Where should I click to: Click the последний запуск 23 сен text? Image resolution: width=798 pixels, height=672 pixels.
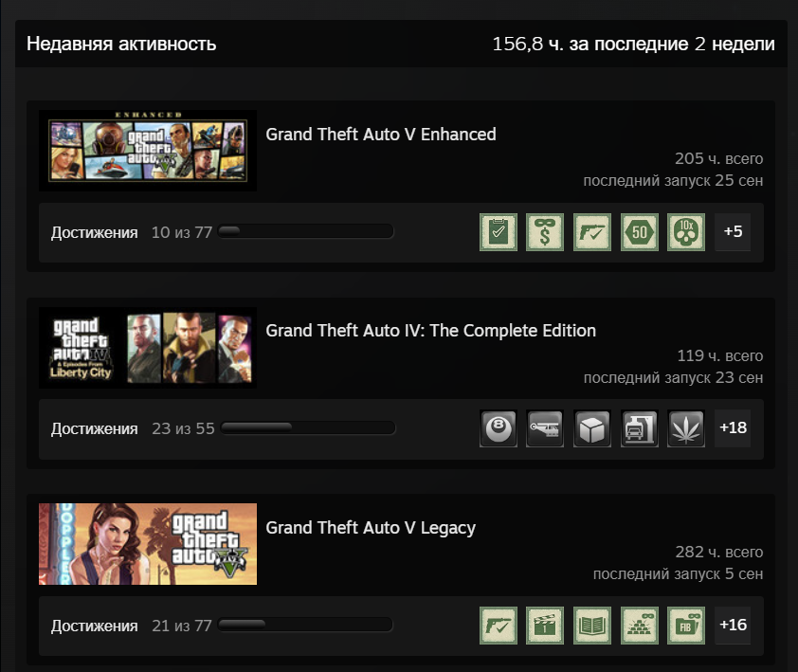point(673,378)
